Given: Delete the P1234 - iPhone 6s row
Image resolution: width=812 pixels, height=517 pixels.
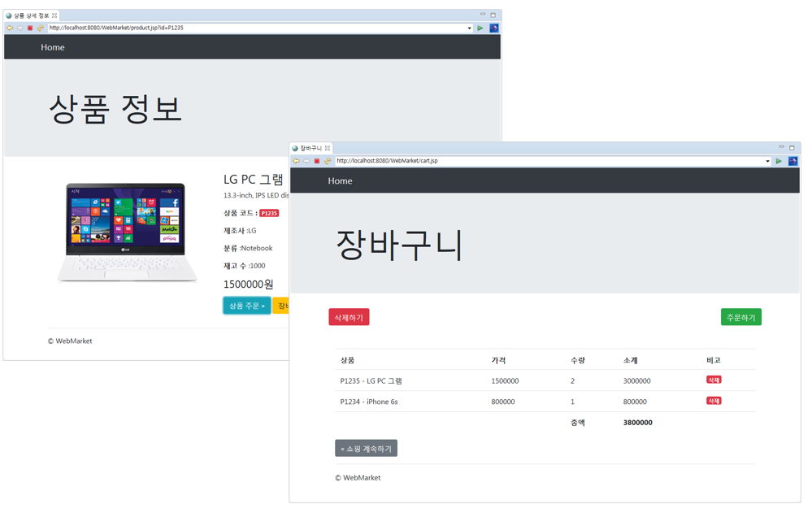Looking at the screenshot, I should (714, 401).
